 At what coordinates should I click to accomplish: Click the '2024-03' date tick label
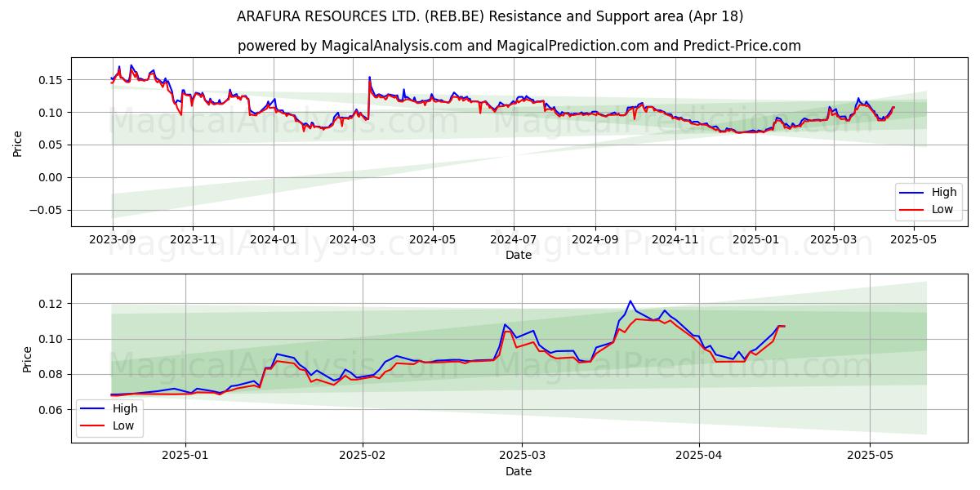coord(352,239)
